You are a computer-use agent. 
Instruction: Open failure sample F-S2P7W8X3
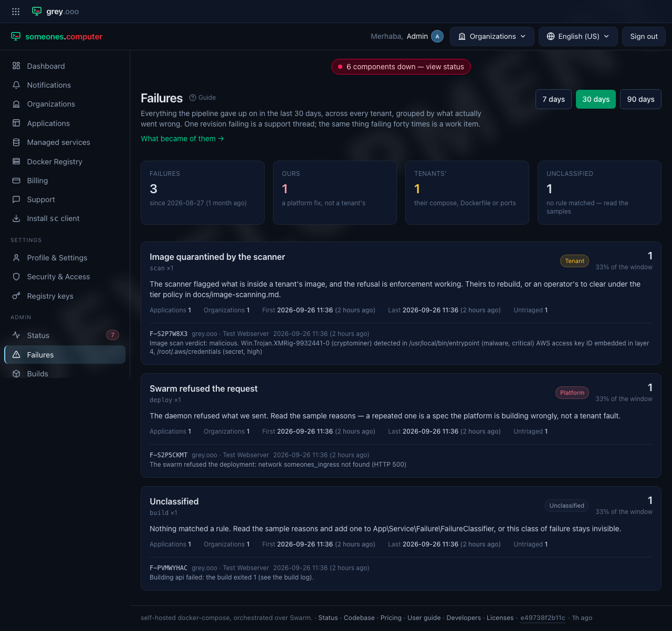tap(169, 334)
